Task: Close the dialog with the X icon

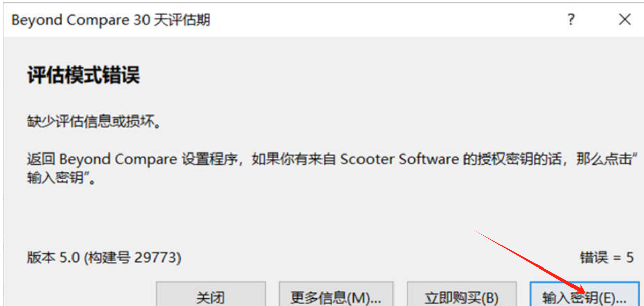Action: point(625,20)
